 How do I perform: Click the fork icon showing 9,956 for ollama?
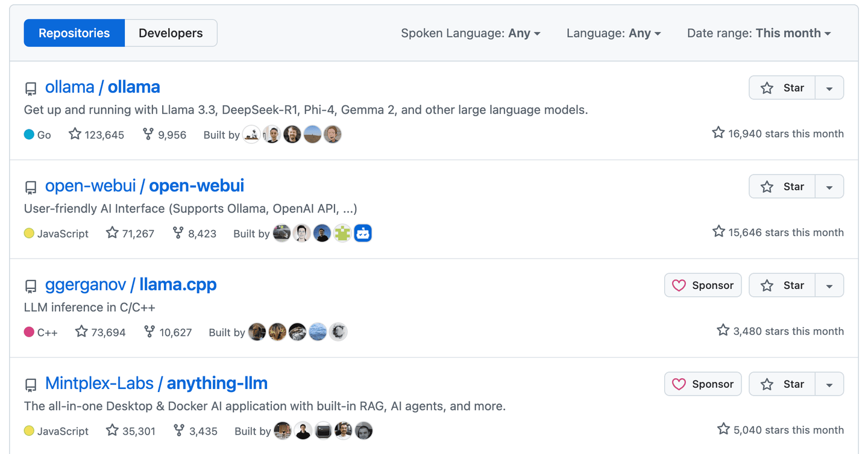tap(148, 134)
